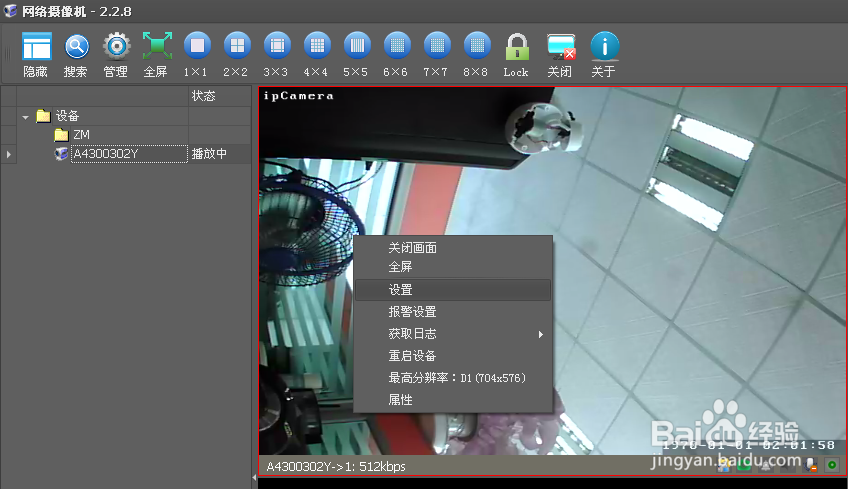Choose 属性 in the context menu
Screen dimensions: 848x489
click(x=453, y=400)
